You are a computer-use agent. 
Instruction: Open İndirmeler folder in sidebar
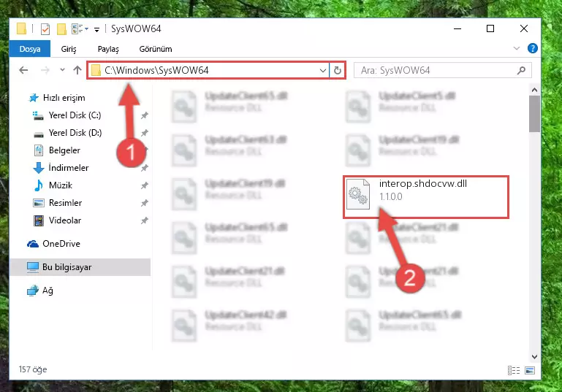(x=69, y=168)
